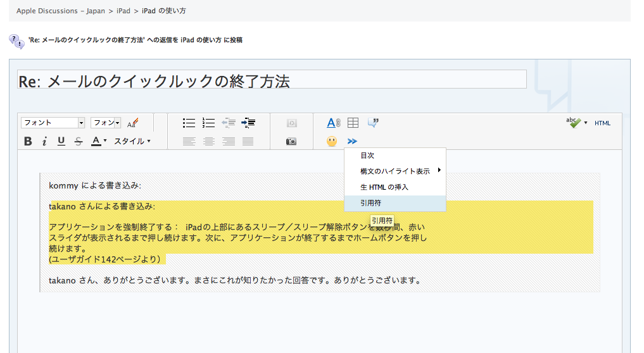This screenshot has height=353, width=644.
Task: Toggle bold formatting
Action: (x=28, y=141)
